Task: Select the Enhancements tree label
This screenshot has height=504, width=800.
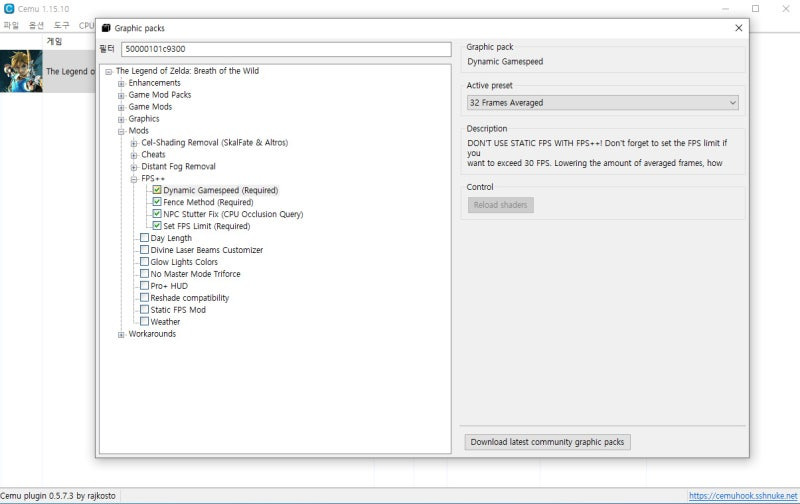Action: [154, 83]
